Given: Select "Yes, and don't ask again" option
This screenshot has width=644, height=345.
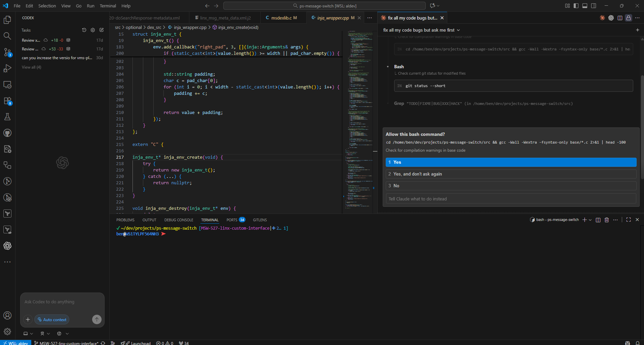Looking at the screenshot, I should pos(510,174).
